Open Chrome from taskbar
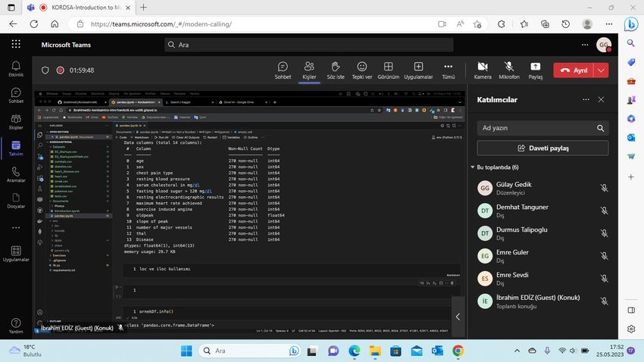The height and width of the screenshot is (362, 644). pos(458,351)
